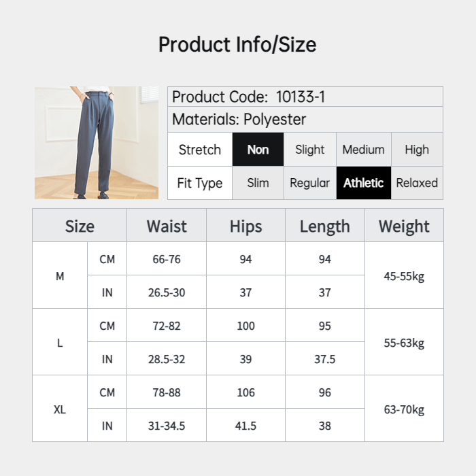This screenshot has height=476, width=476.
Task: Click the Product Info/Size heading
Action: 237,45
